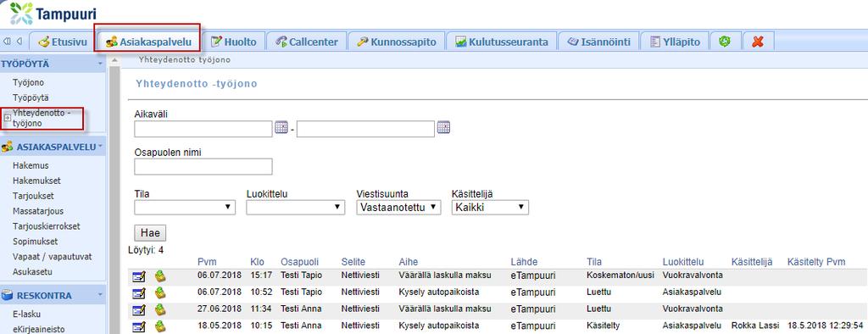Viewport: 868px width, 334px height.
Task: Focus the Osapuolen nimi input field
Action: 203,166
